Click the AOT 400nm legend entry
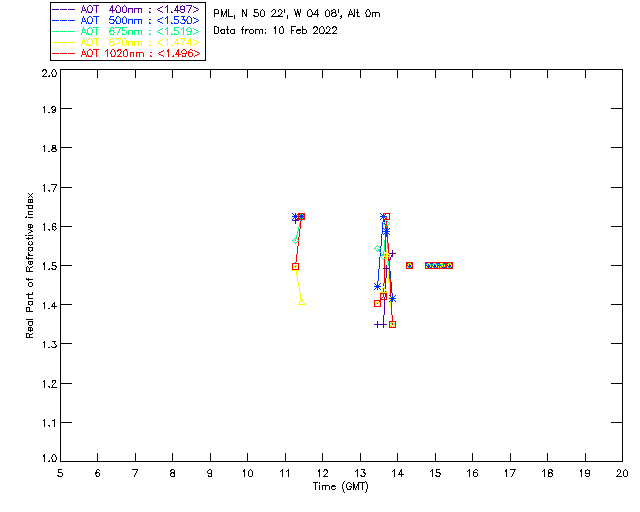The height and width of the screenshot is (512, 640). 126,9
